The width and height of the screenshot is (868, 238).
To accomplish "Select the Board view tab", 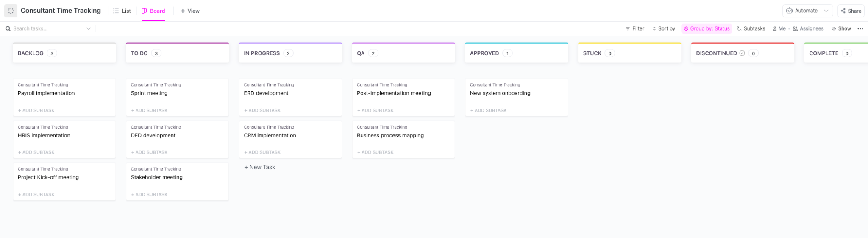I will [x=153, y=11].
